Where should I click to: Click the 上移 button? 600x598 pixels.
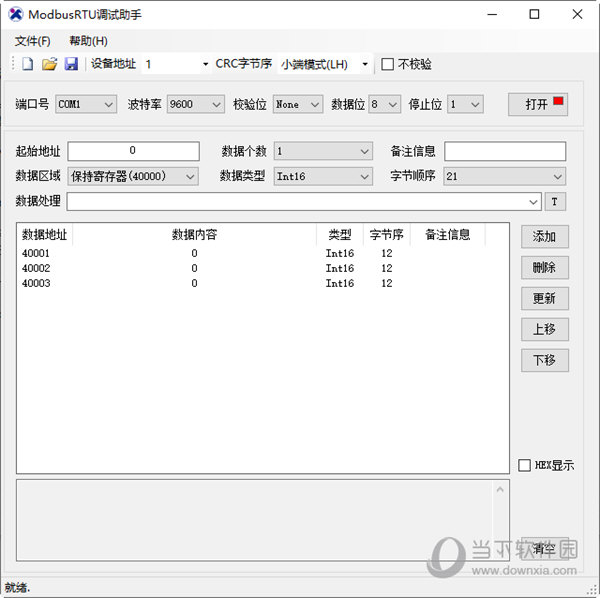point(545,329)
